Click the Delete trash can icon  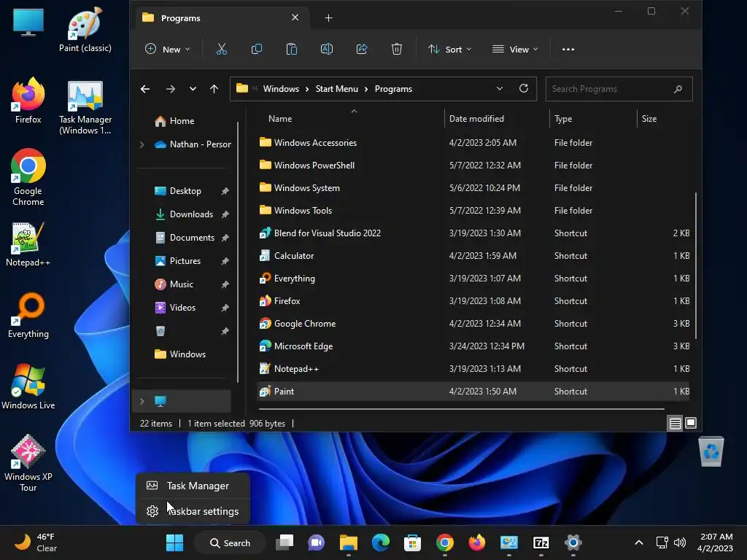[397, 49]
